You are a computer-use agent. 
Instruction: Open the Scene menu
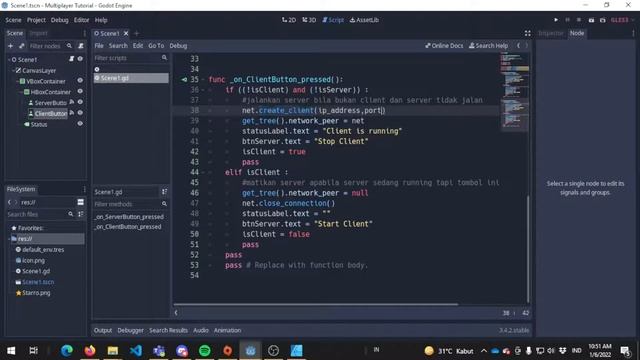coord(13,20)
